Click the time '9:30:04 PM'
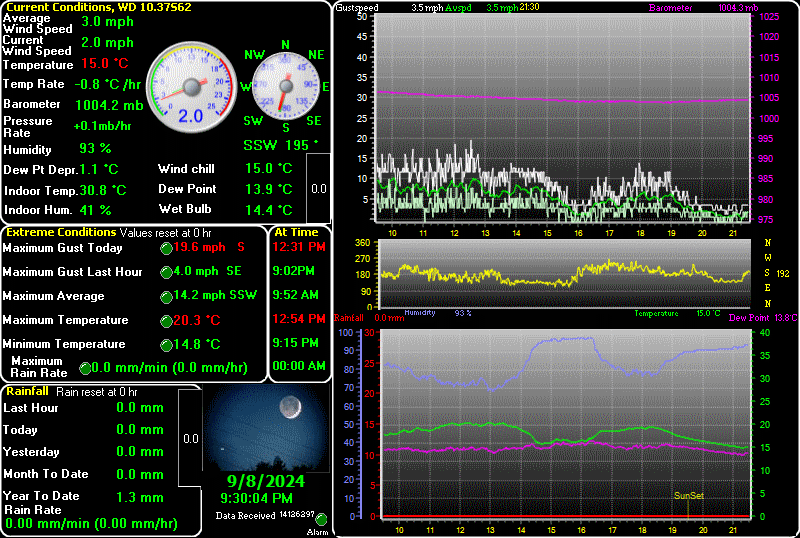800x538 pixels. (x=257, y=498)
